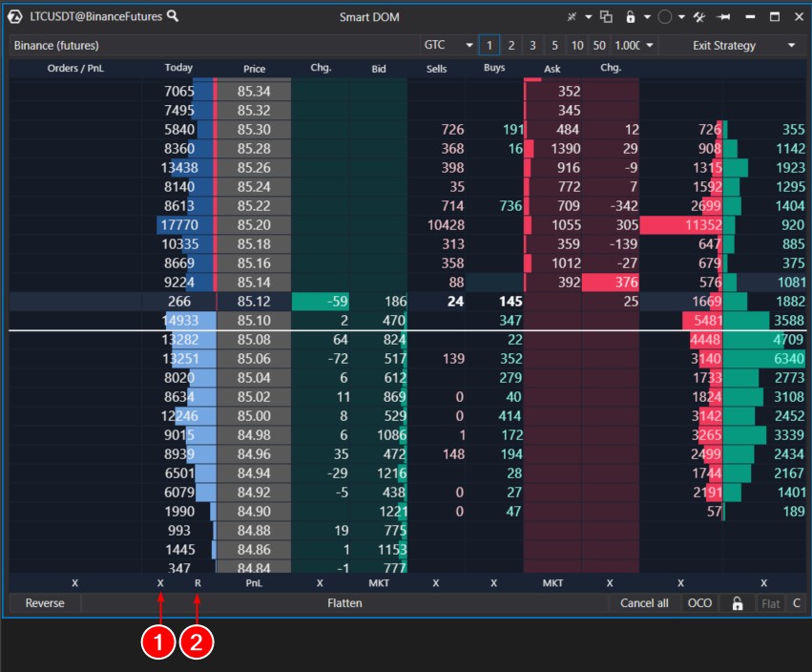This screenshot has width=812, height=672.
Task: Pin the Smart DOM window on top
Action: tap(723, 17)
